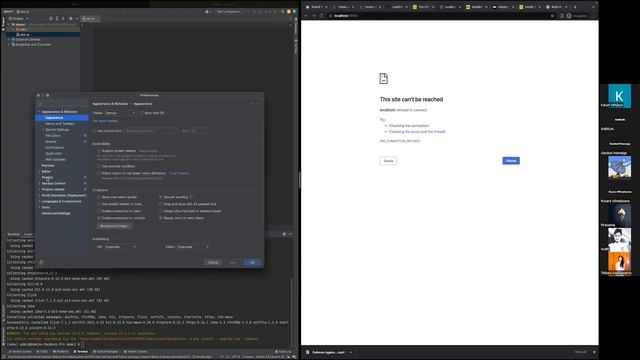Hide the Terminal panel with minus icon
This screenshot has height=360, width=640.
pyautogui.click(x=290, y=234)
